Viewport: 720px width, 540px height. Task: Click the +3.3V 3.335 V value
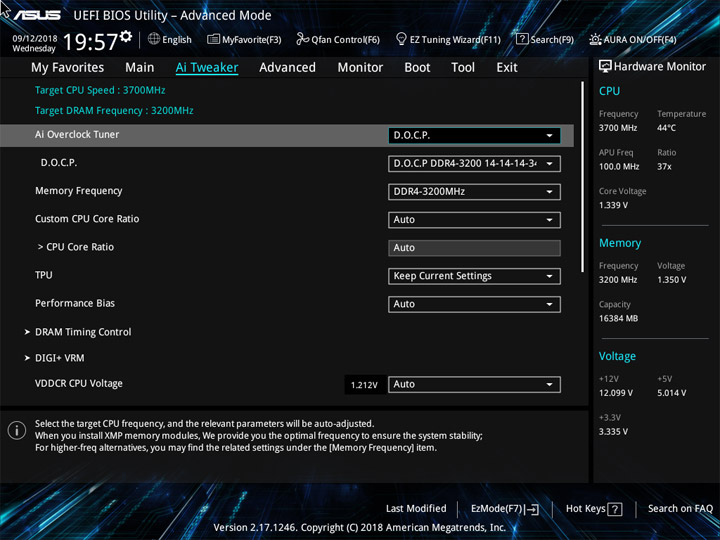click(613, 432)
